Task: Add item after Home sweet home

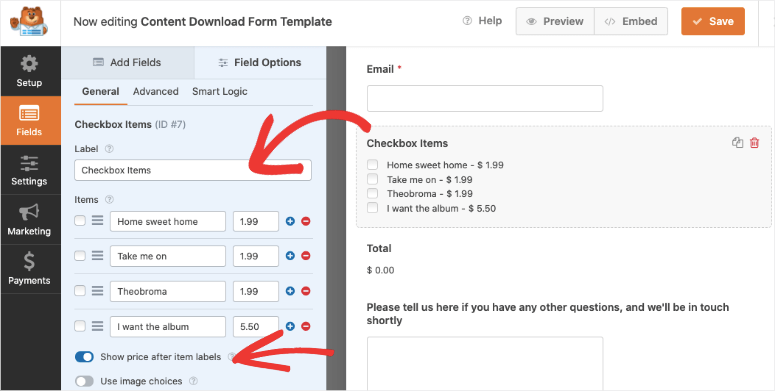Action: (290, 221)
